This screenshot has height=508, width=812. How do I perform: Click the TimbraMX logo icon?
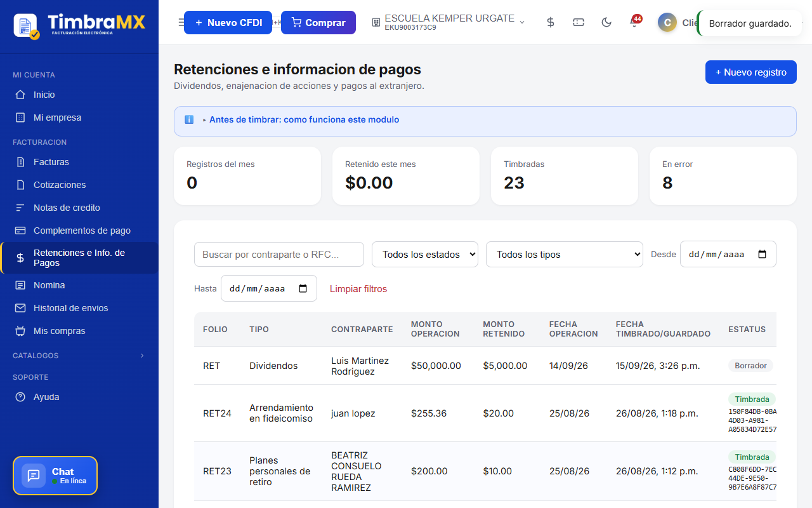(26, 25)
